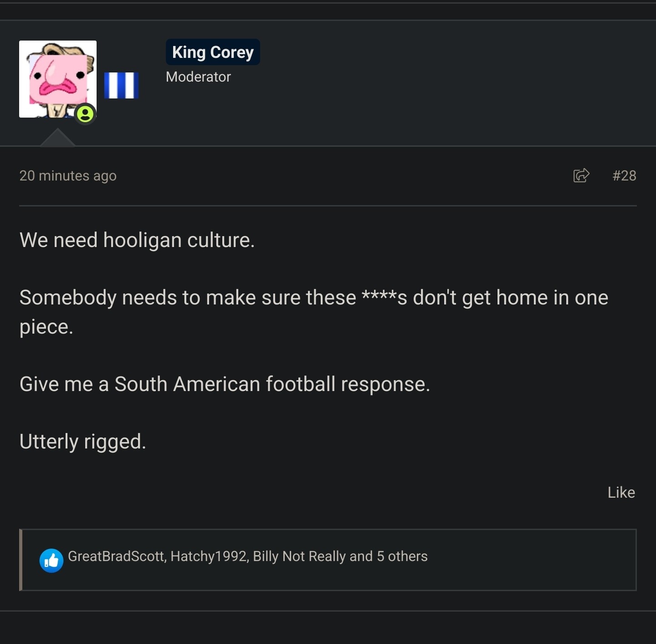Click the post pointer triangle under avatar
The width and height of the screenshot is (656, 644).
tap(57, 137)
